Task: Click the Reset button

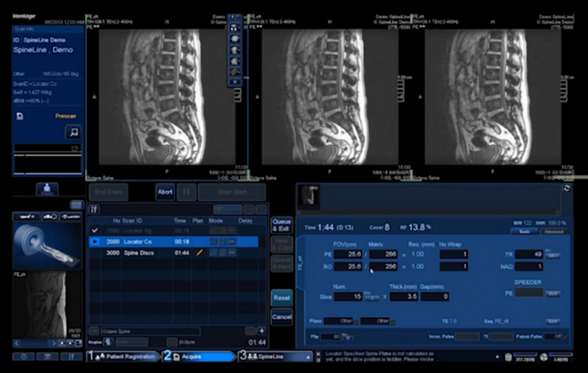Action: point(281,298)
